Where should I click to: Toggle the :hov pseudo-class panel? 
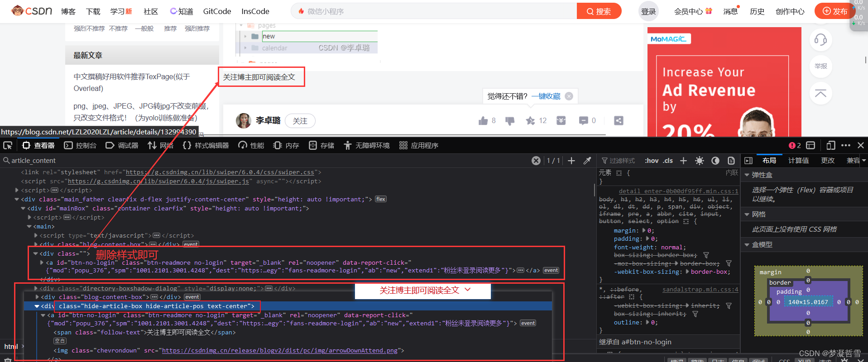click(x=652, y=161)
